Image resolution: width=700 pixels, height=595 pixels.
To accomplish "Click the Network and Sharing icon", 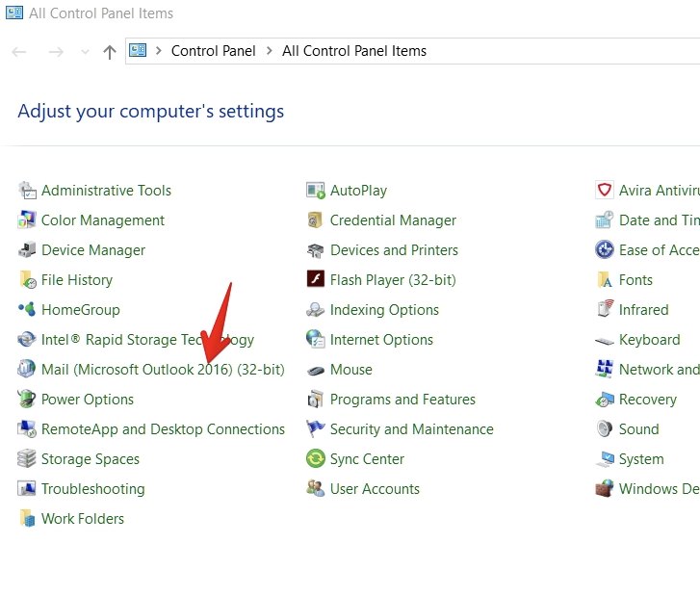I will coord(605,369).
